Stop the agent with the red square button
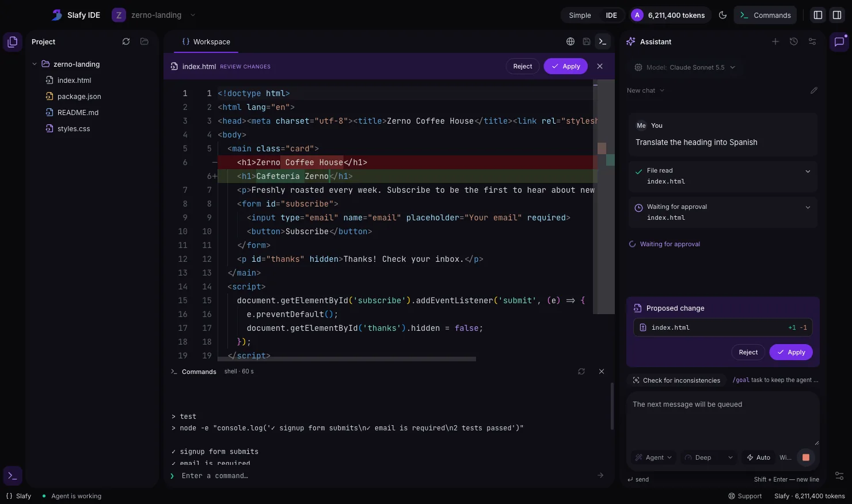 806,457
